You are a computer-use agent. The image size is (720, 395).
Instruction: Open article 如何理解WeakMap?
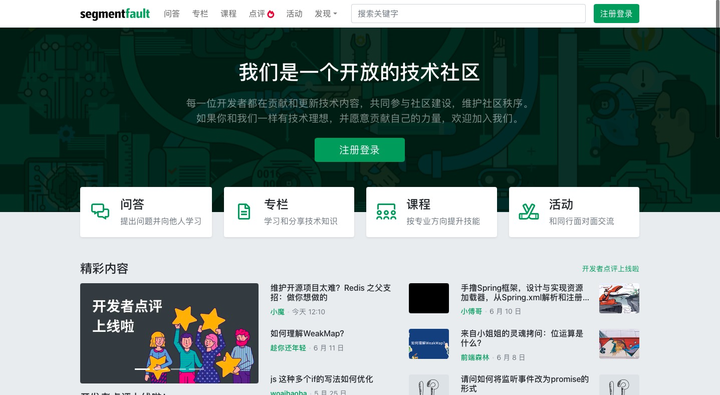pos(307,333)
